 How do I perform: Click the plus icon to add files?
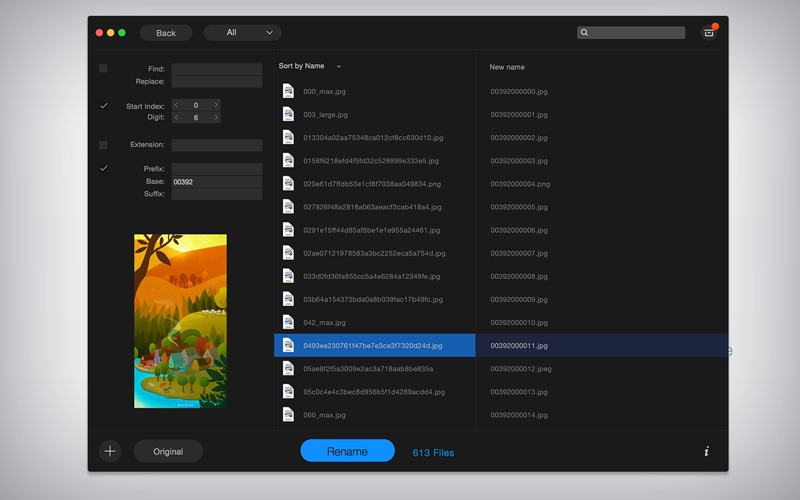(x=110, y=451)
